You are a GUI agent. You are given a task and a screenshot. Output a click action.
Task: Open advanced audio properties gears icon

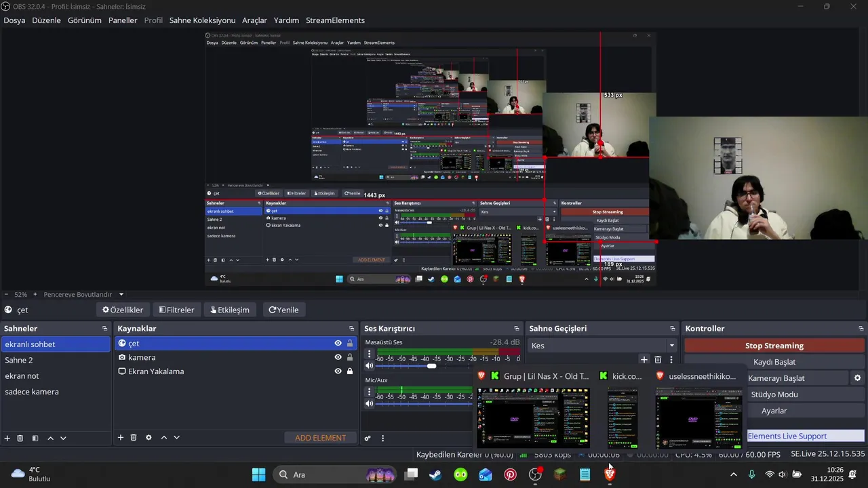(368, 439)
